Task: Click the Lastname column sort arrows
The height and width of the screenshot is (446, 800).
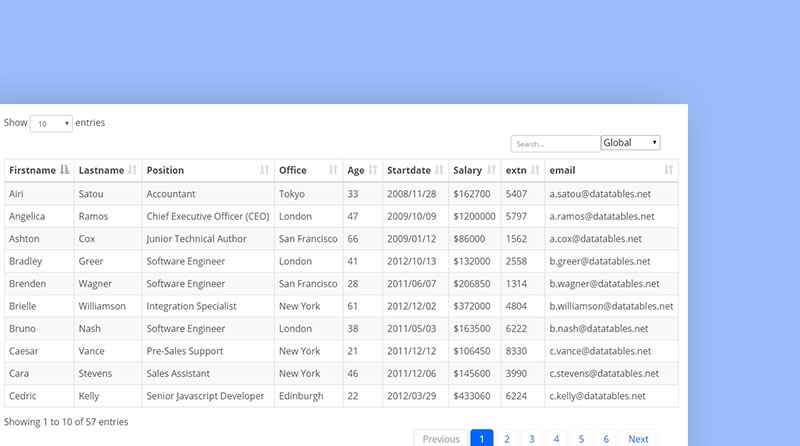Action: click(132, 170)
